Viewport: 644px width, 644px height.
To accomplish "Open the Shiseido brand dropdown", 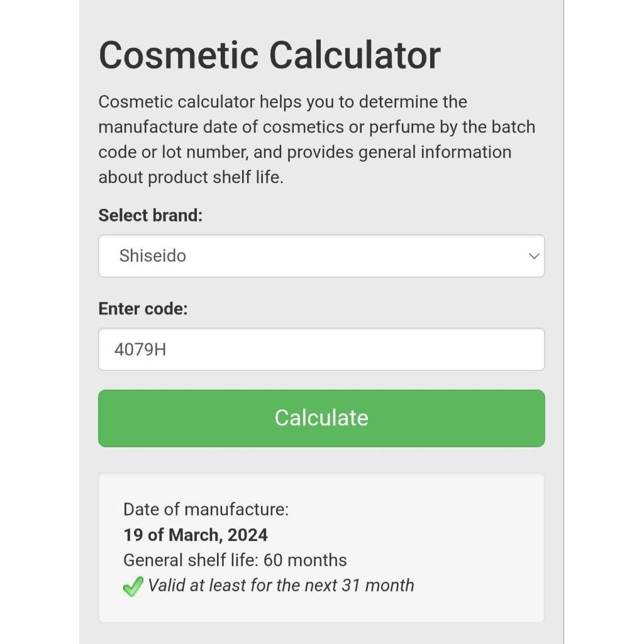I will pos(321,256).
